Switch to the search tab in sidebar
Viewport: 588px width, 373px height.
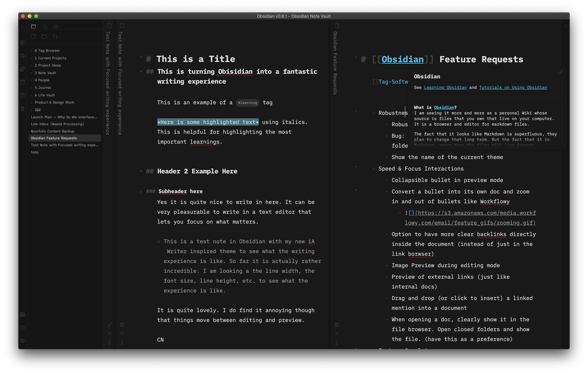[45, 26]
